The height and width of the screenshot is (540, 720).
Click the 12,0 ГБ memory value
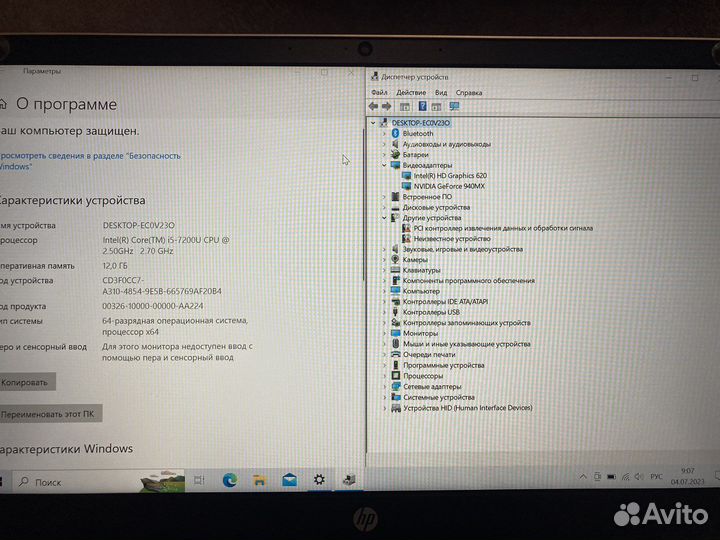(x=115, y=265)
